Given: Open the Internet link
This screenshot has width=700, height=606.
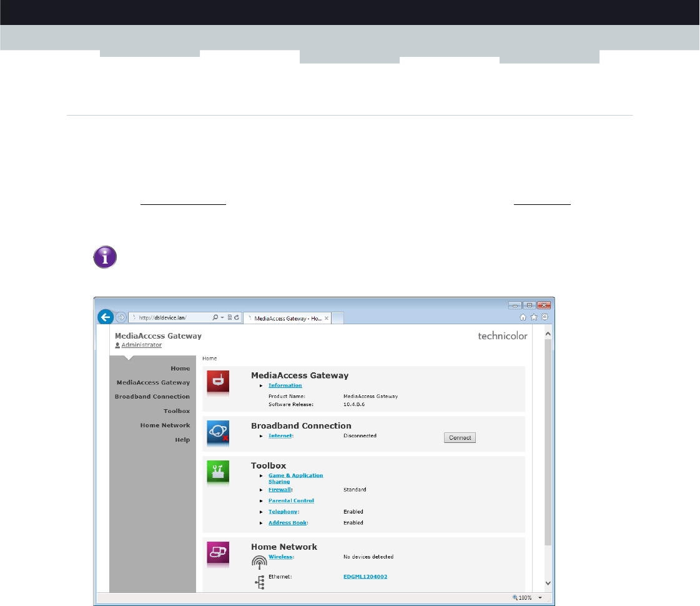Looking at the screenshot, I should (x=280, y=436).
